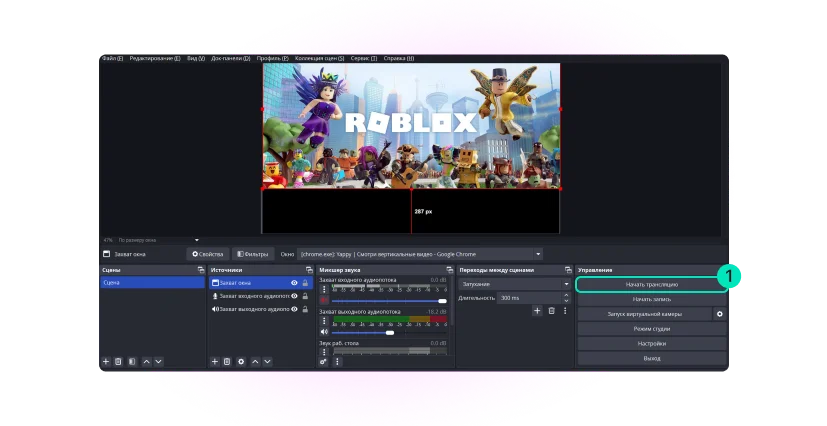This screenshot has width=827, height=426.
Task: Click 'Начать трансляцию' to start streaming
Action: [651, 284]
